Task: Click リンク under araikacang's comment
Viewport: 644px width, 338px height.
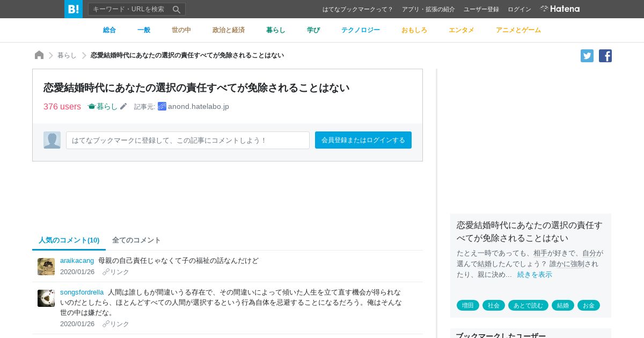Action: pyautogui.click(x=116, y=272)
